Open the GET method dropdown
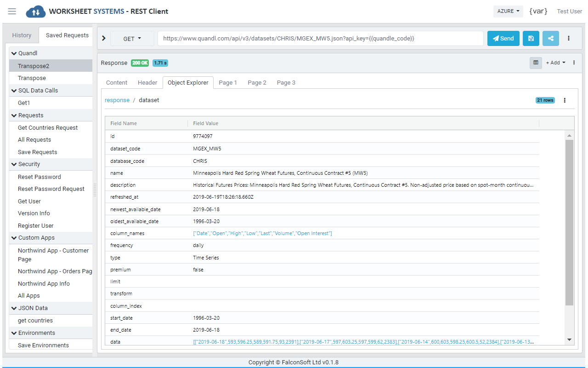 132,39
